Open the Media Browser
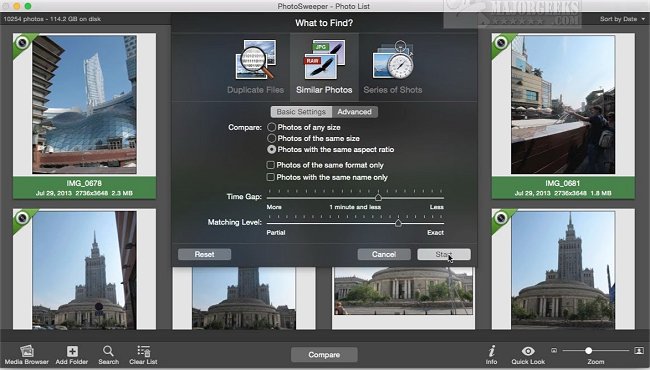 27,351
